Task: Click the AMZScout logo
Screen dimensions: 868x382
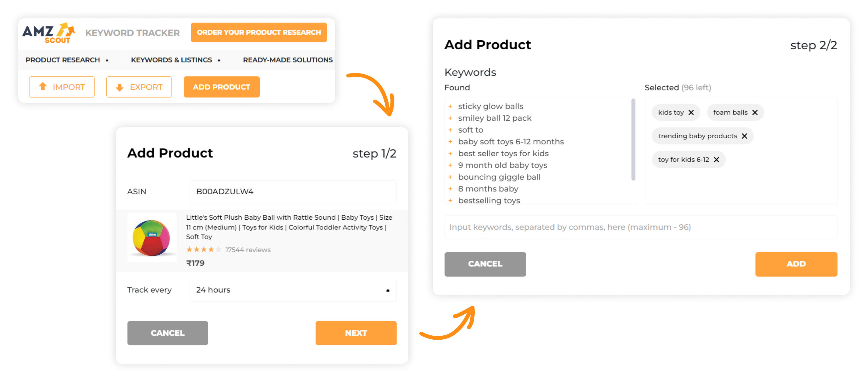Action: (48, 33)
